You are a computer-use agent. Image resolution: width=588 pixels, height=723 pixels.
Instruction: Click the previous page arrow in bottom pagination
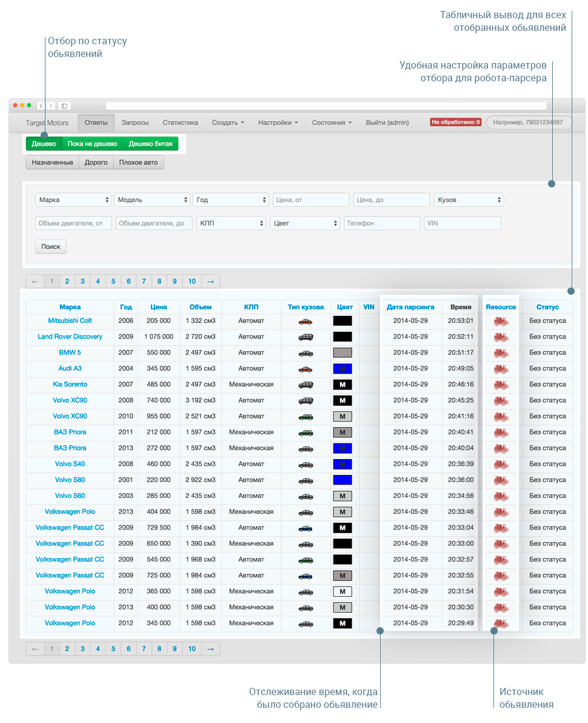pyautogui.click(x=35, y=649)
